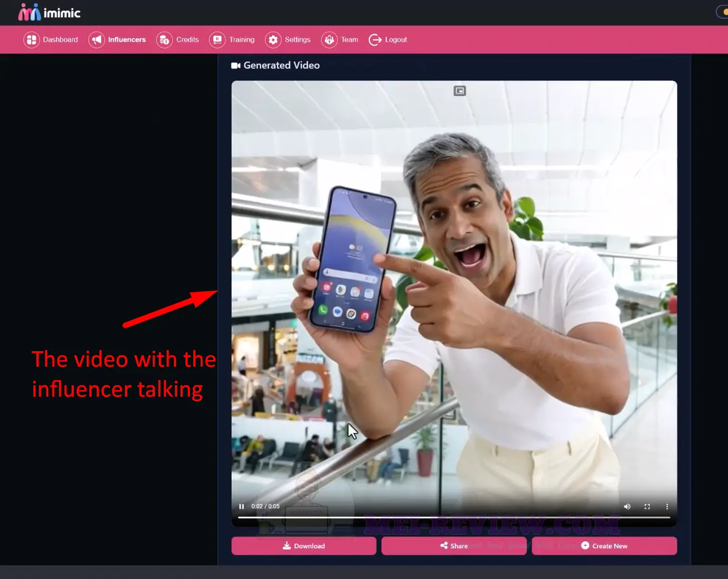This screenshot has width=728, height=579.
Task: Go to the Credits page
Action: pos(178,39)
